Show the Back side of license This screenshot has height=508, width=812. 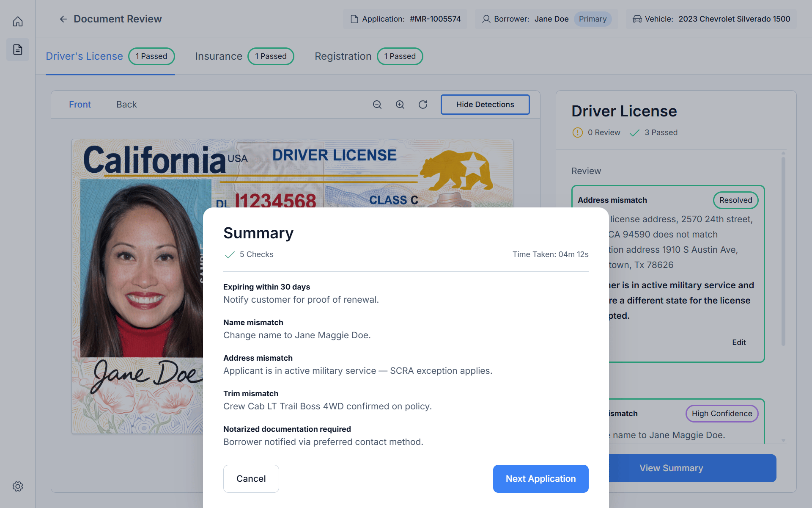point(126,105)
